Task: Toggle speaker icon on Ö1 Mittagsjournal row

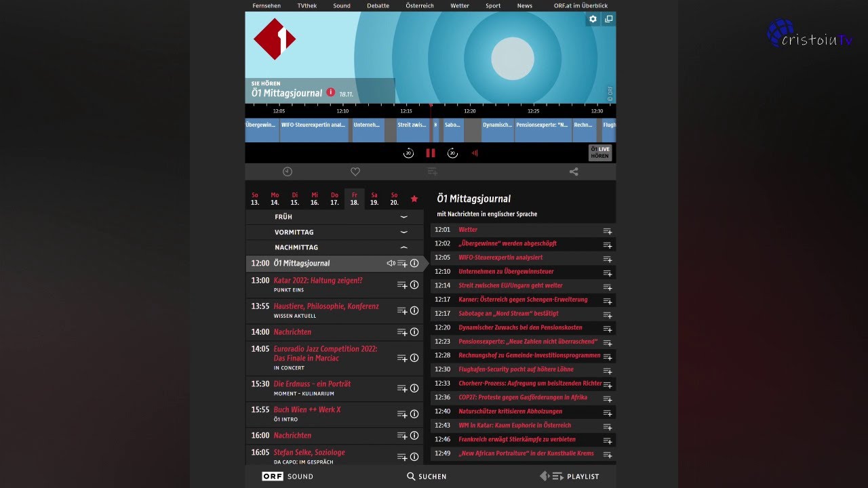Action: [391, 264]
